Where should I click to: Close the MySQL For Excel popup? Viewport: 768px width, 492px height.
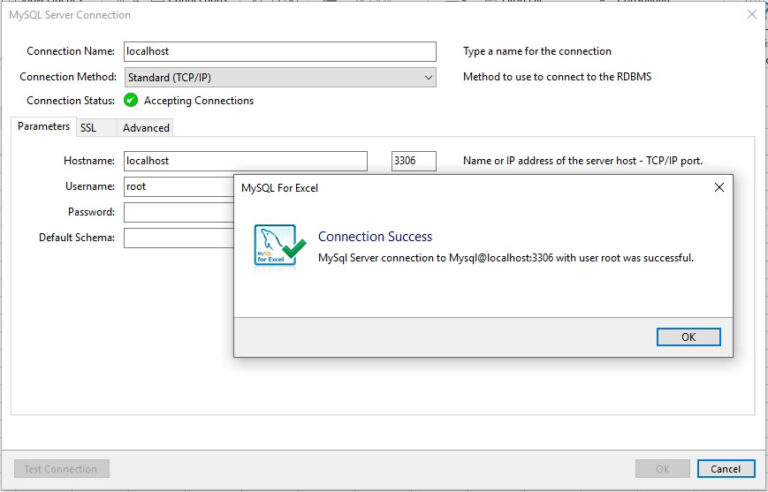click(719, 188)
